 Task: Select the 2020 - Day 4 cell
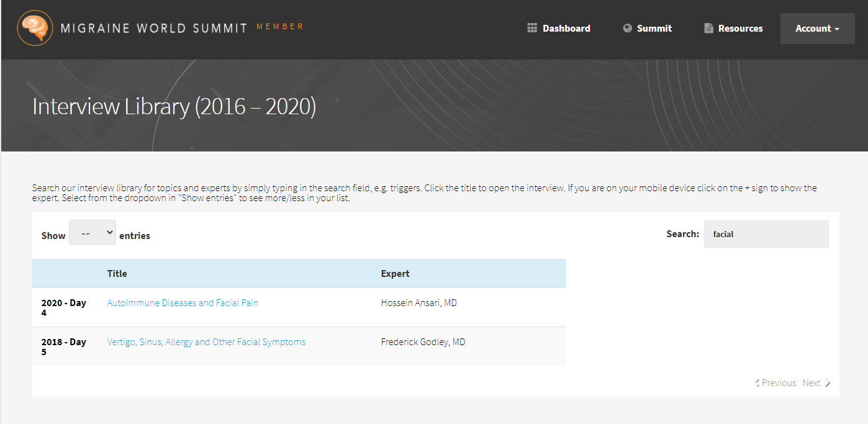click(64, 308)
